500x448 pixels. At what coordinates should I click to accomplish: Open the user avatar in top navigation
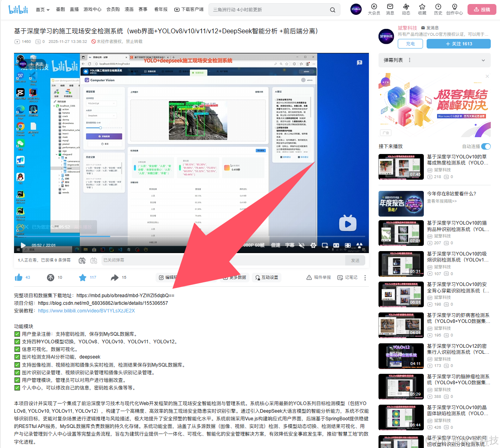pyautogui.click(x=356, y=9)
